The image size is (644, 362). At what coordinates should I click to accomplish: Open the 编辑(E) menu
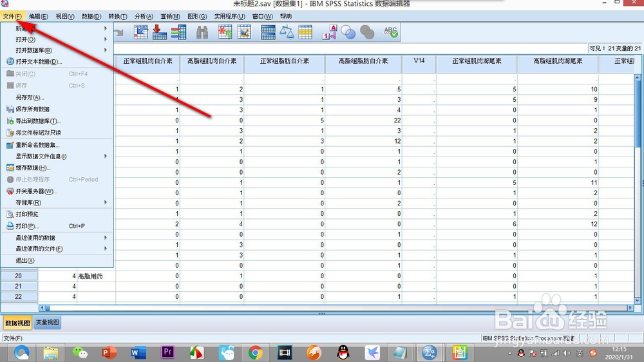click(x=38, y=17)
